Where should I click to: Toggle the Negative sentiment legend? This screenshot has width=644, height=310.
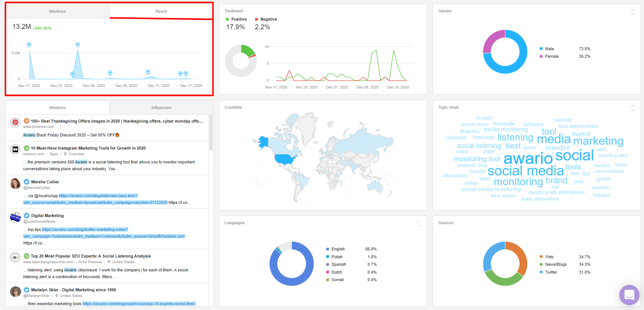tap(266, 19)
